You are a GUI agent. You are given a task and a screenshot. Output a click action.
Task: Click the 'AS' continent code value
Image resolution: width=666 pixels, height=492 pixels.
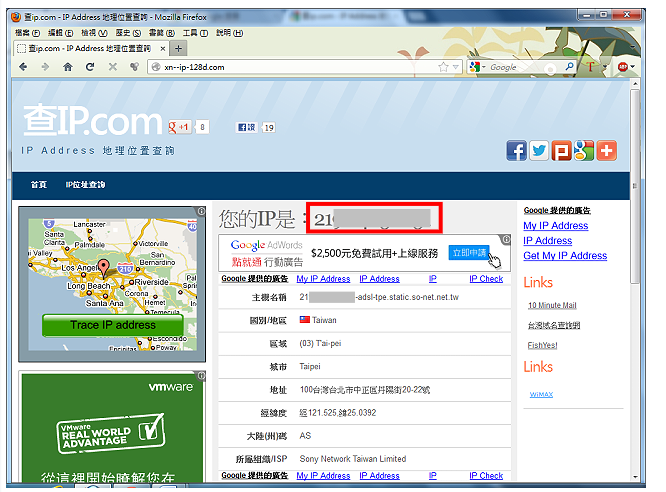(x=305, y=436)
